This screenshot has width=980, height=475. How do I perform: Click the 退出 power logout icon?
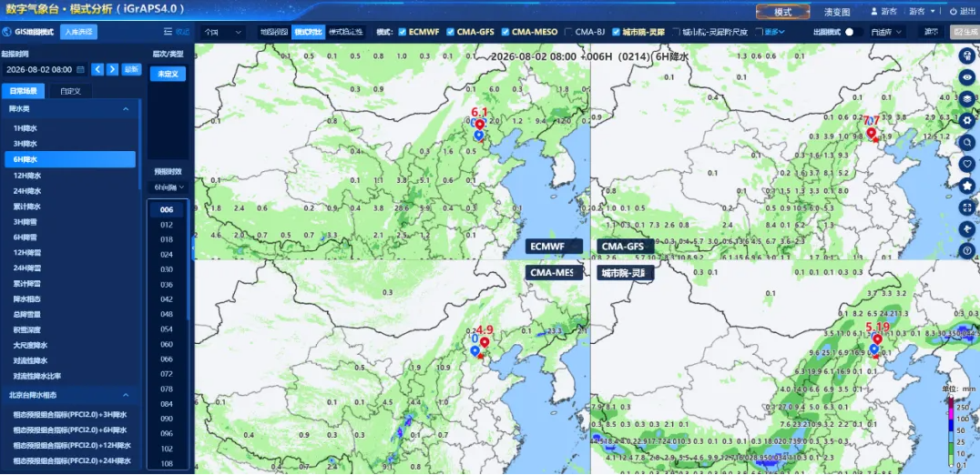pos(953,11)
